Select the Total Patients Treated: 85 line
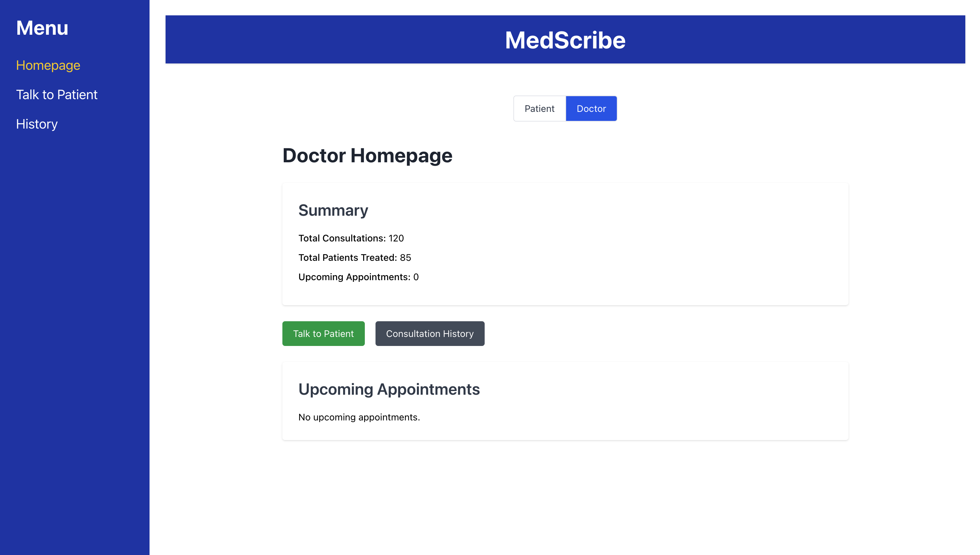Image resolution: width=980 pixels, height=555 pixels. [x=354, y=258]
